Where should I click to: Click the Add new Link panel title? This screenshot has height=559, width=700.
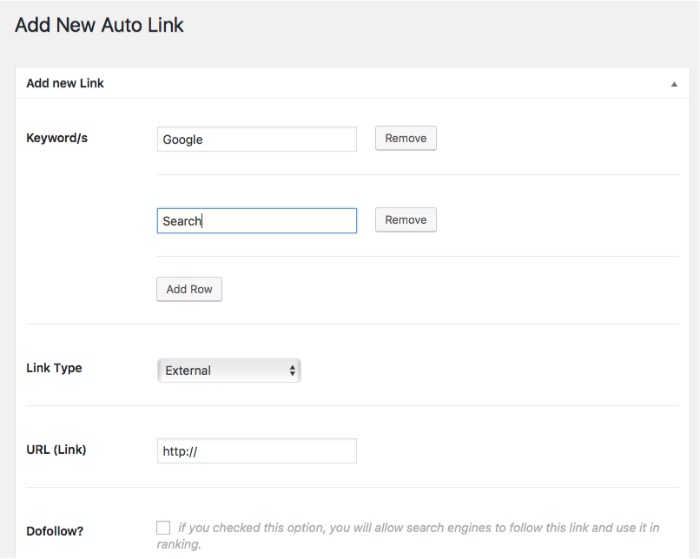coord(65,83)
